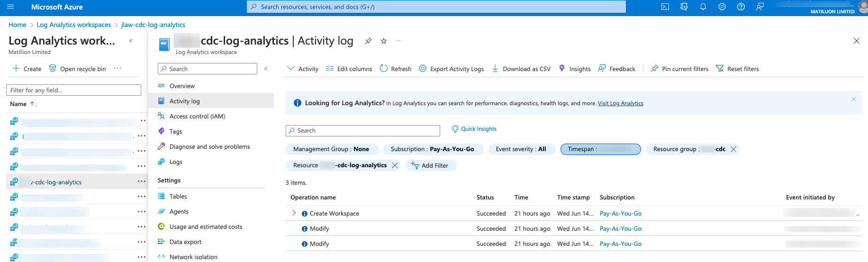The image size is (868, 262).
Task: Select cdc-log-analytics workspace in the list
Action: (57, 182)
